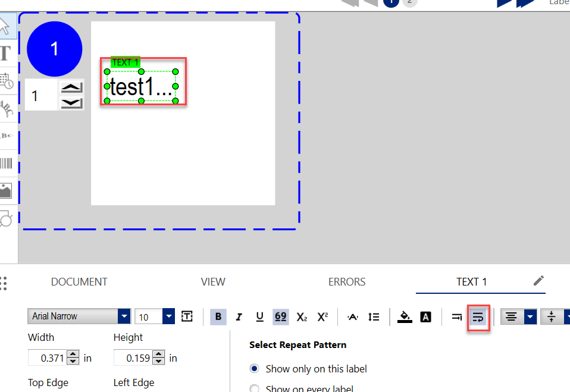Open the font size dropdown
The width and height of the screenshot is (570, 392).
pyautogui.click(x=168, y=316)
